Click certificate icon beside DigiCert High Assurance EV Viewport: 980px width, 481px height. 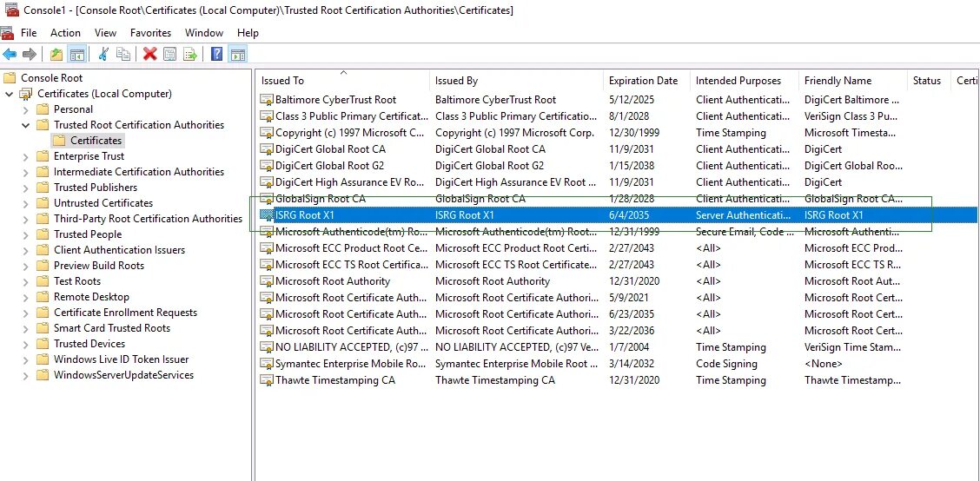pyautogui.click(x=267, y=182)
